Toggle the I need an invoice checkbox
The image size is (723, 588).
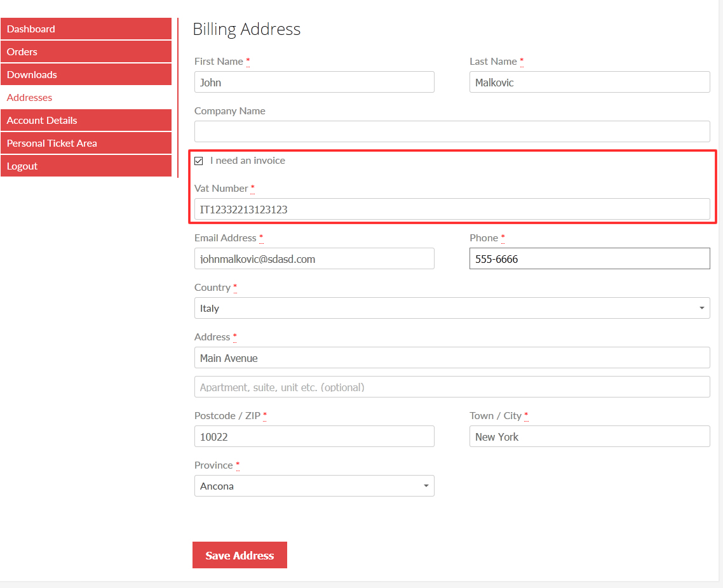[199, 161]
